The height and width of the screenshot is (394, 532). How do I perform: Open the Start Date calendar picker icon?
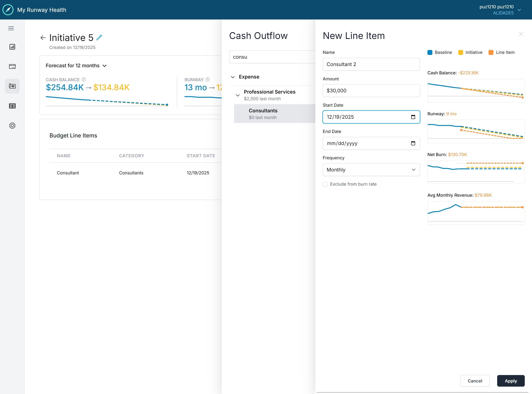click(413, 117)
